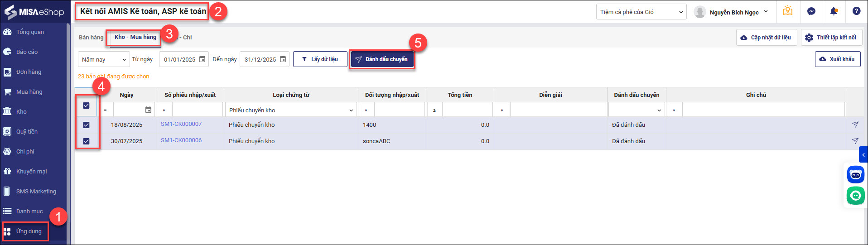
Task: Toggle the select-all header checkbox
Action: click(86, 106)
